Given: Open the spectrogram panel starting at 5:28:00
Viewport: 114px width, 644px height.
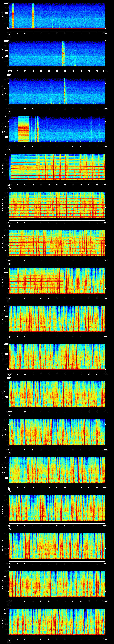Looking at the screenshot, I should coord(57,243).
